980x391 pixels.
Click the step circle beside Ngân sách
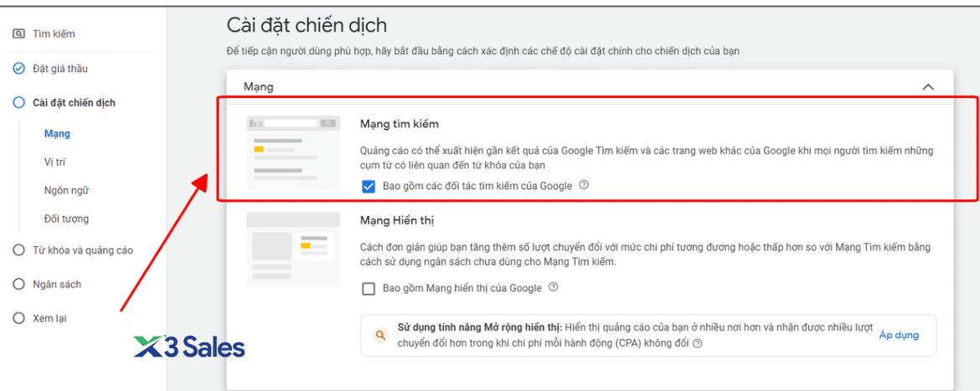coord(18,284)
